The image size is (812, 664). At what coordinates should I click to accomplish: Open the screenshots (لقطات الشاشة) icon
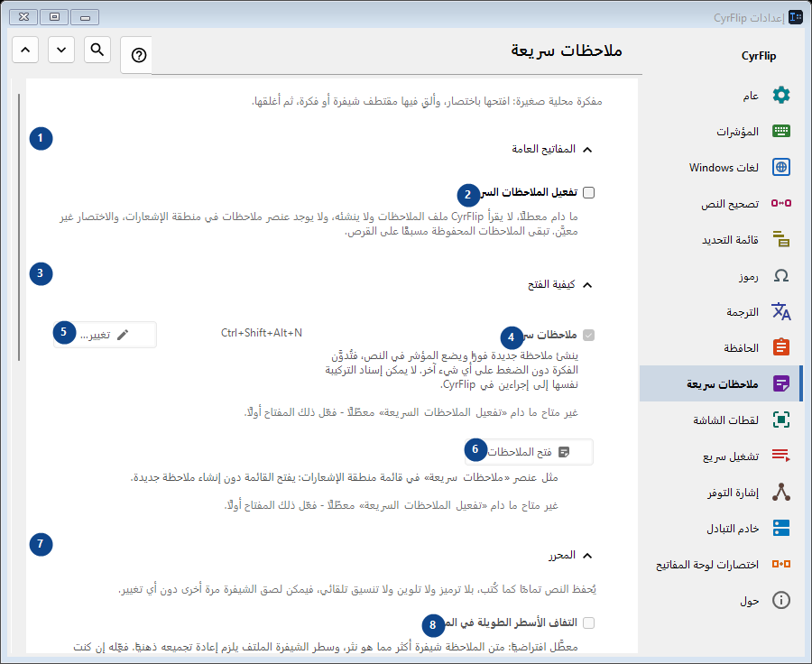coord(781,420)
